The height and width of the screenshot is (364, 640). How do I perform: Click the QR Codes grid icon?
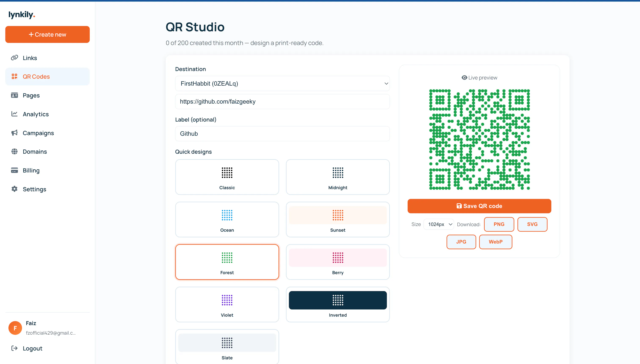[x=15, y=77]
